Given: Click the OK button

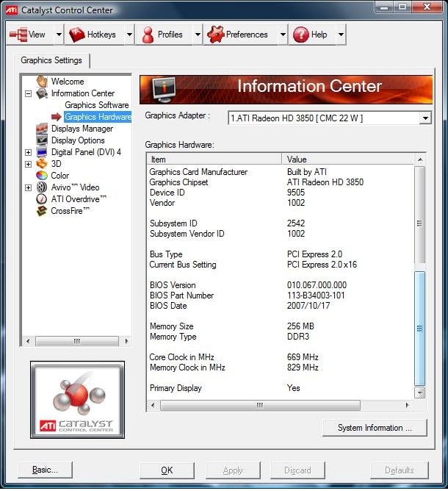Looking at the screenshot, I should click(x=167, y=470).
